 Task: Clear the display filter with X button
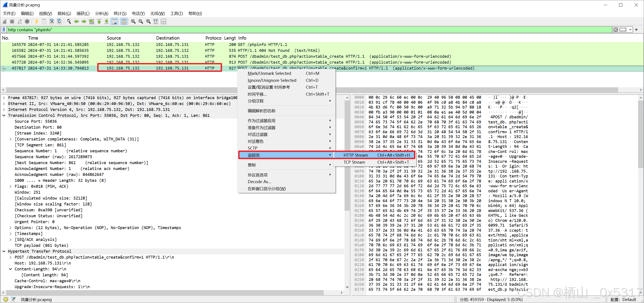[x=615, y=30]
